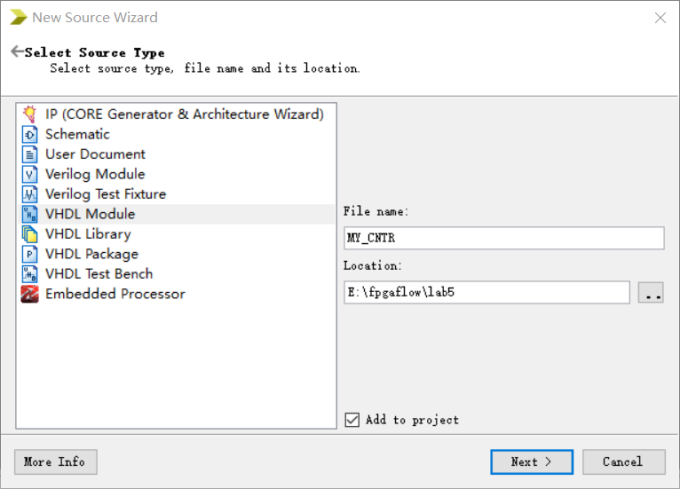Click the New Source Wizard logo icon

click(18, 17)
